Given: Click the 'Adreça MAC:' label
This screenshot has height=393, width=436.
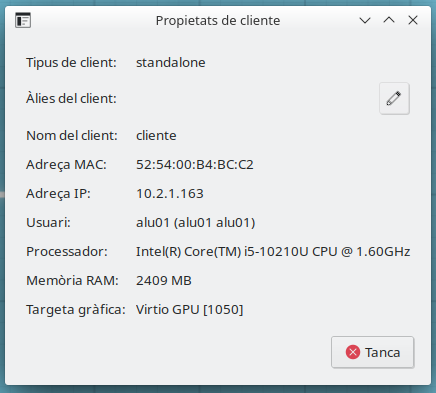Looking at the screenshot, I should pyautogui.click(x=66, y=165).
